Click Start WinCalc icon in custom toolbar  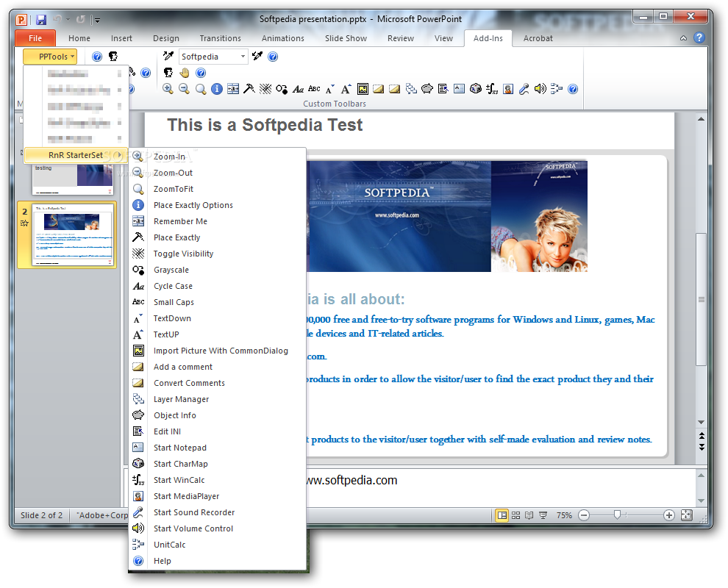(492, 89)
